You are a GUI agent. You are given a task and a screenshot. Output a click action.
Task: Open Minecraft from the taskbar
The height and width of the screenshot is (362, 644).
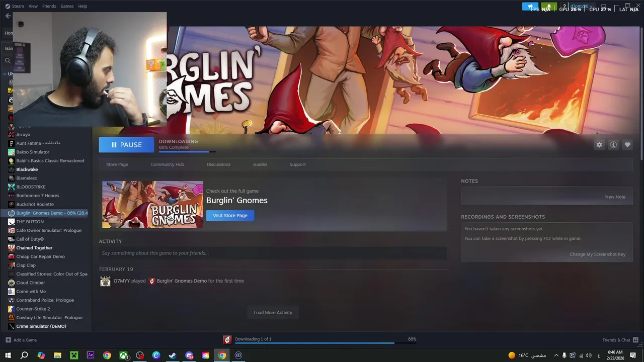click(74, 355)
